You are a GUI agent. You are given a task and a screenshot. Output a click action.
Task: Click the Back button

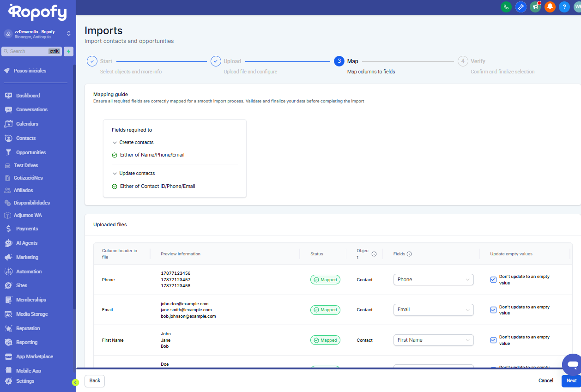pyautogui.click(x=95, y=381)
